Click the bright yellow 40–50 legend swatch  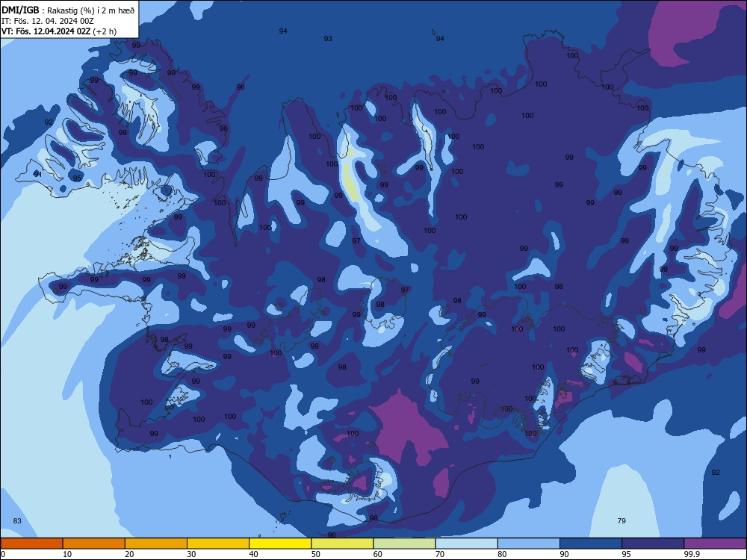point(280,544)
